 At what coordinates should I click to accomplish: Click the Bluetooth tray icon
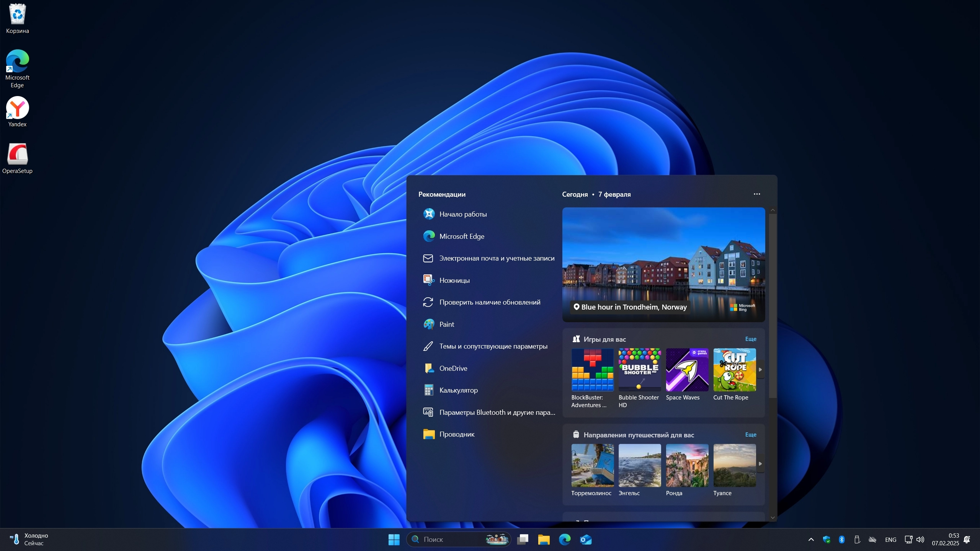841,540
